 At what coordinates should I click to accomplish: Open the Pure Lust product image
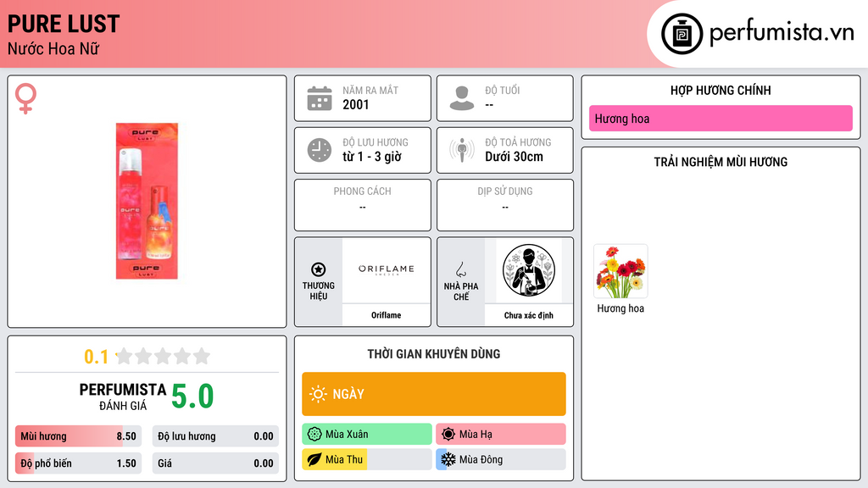click(x=147, y=201)
